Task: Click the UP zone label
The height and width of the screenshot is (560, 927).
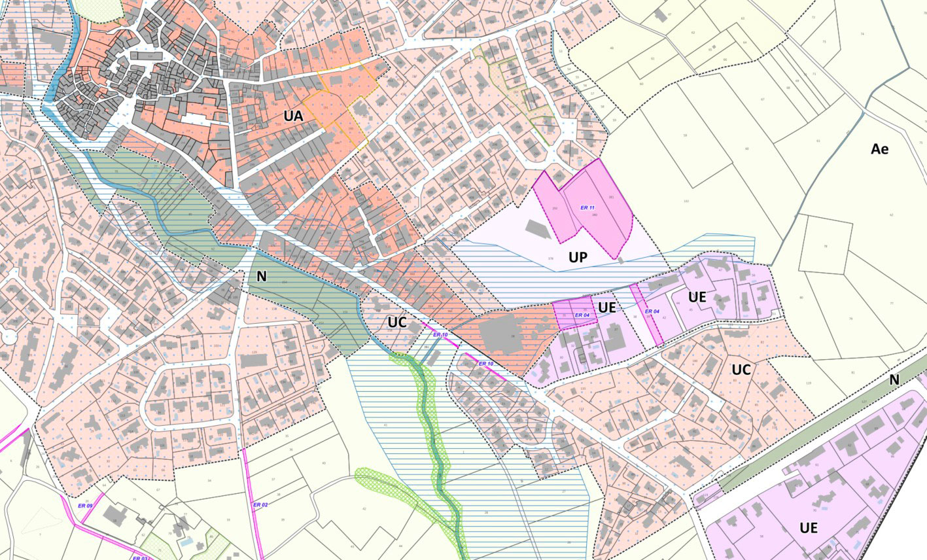Action: click(577, 258)
